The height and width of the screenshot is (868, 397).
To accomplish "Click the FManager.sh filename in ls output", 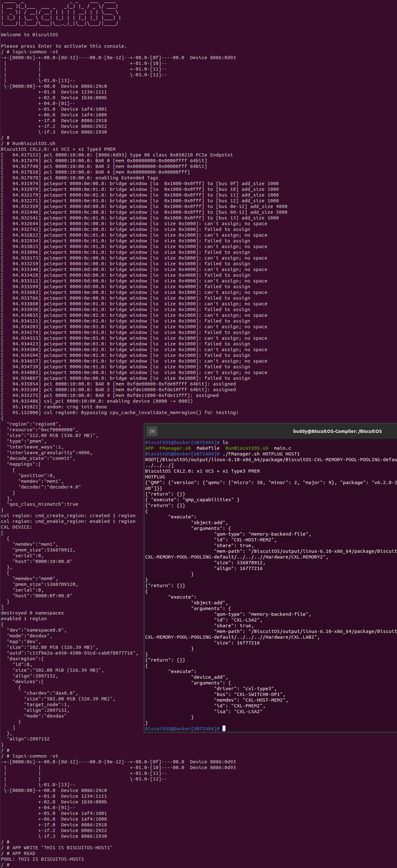I will 175,448.
